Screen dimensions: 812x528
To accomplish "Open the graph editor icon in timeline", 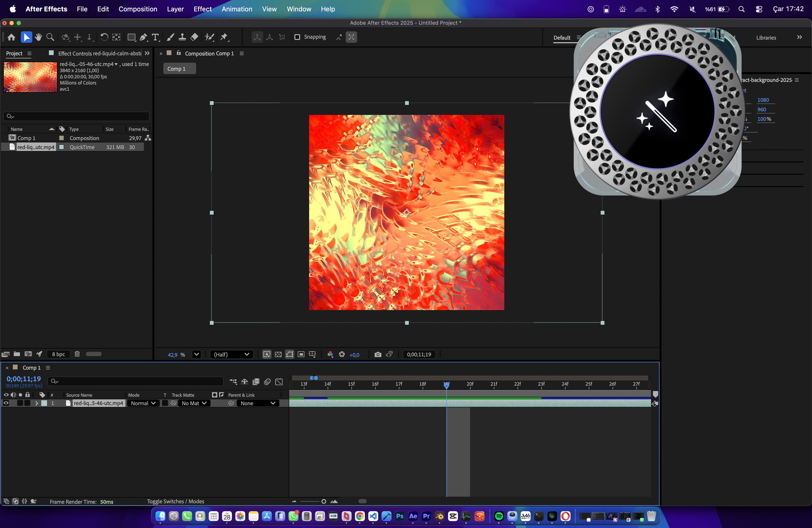I will (x=279, y=382).
